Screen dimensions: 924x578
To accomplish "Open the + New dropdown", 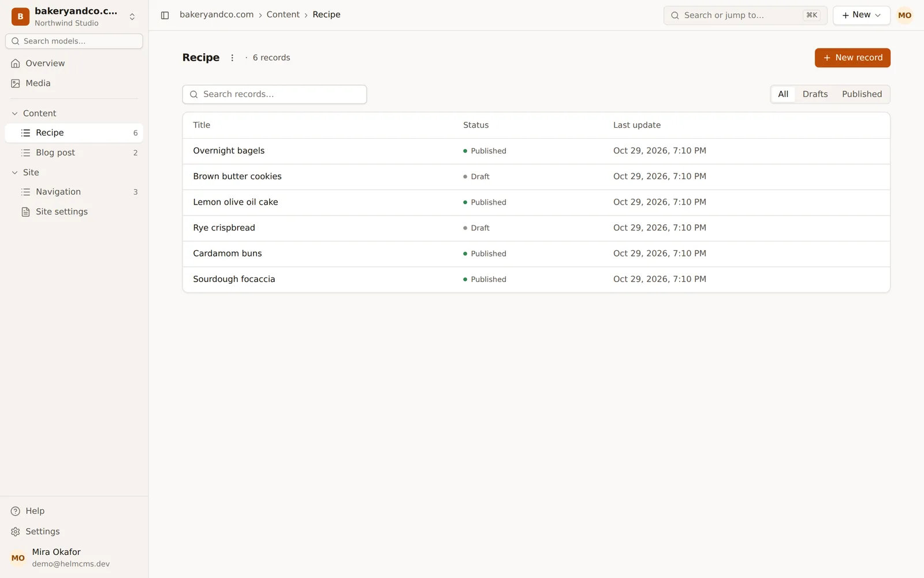I will (861, 15).
